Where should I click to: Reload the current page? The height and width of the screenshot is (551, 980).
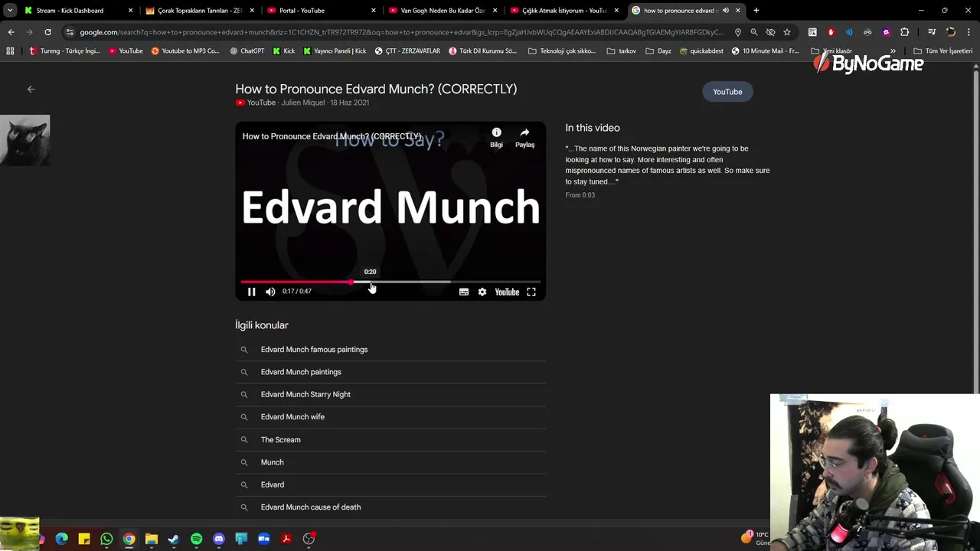coord(47,32)
